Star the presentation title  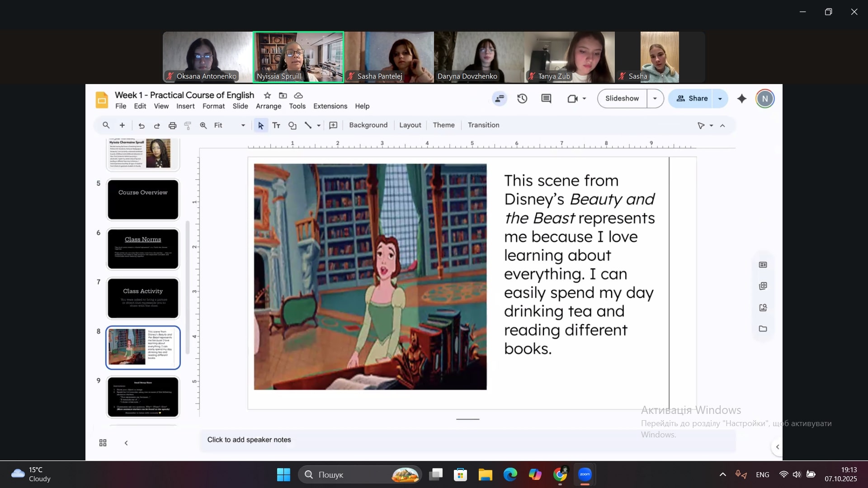[267, 95]
